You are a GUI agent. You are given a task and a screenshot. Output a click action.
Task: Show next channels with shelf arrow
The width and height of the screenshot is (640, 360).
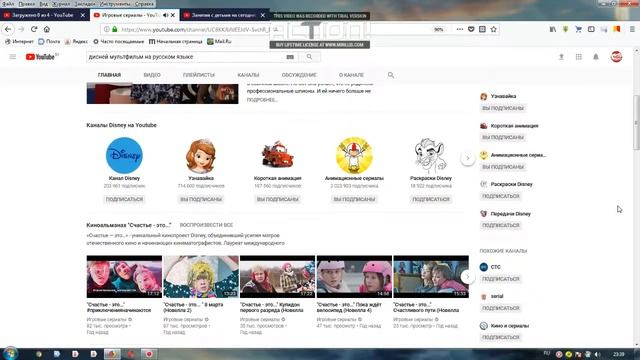click(x=468, y=158)
